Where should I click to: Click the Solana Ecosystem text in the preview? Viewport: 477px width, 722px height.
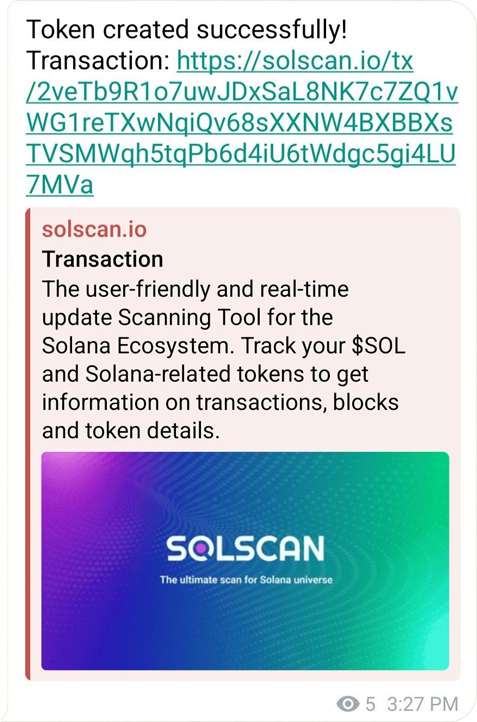pyautogui.click(x=137, y=346)
